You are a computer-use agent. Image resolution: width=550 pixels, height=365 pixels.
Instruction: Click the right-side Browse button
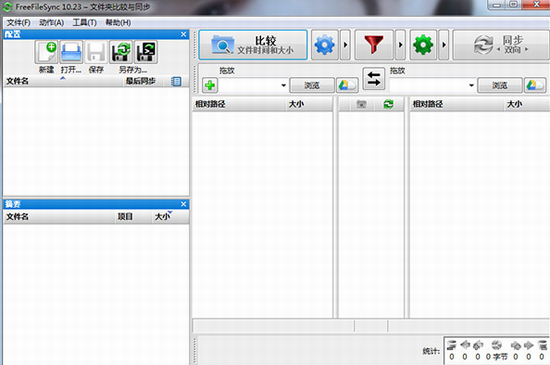pos(500,85)
